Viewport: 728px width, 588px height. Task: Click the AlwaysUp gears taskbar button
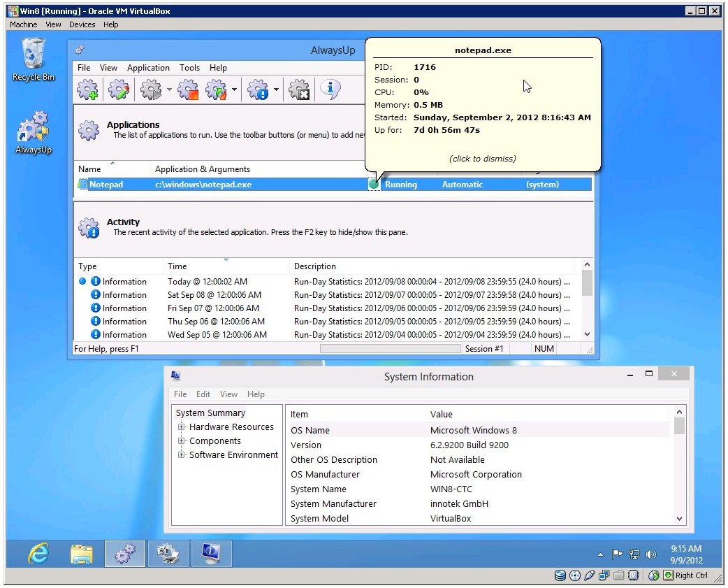[125, 554]
